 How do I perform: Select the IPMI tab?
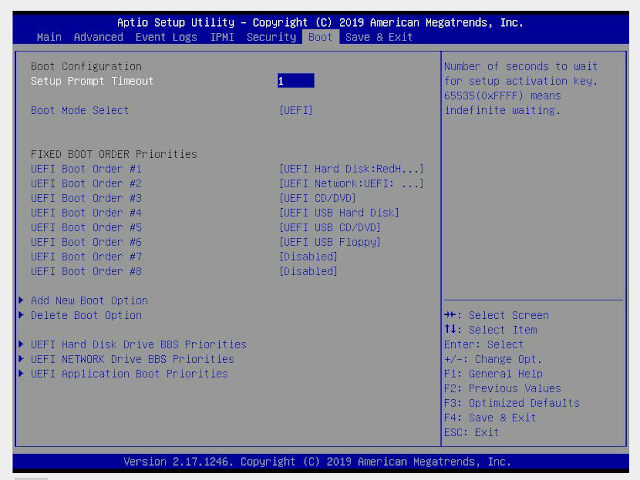tap(222, 37)
